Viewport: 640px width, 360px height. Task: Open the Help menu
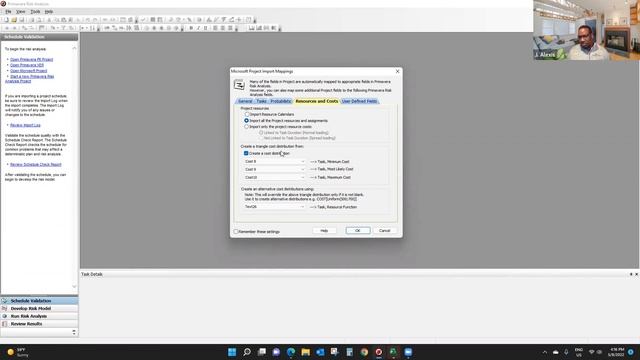pos(49,11)
